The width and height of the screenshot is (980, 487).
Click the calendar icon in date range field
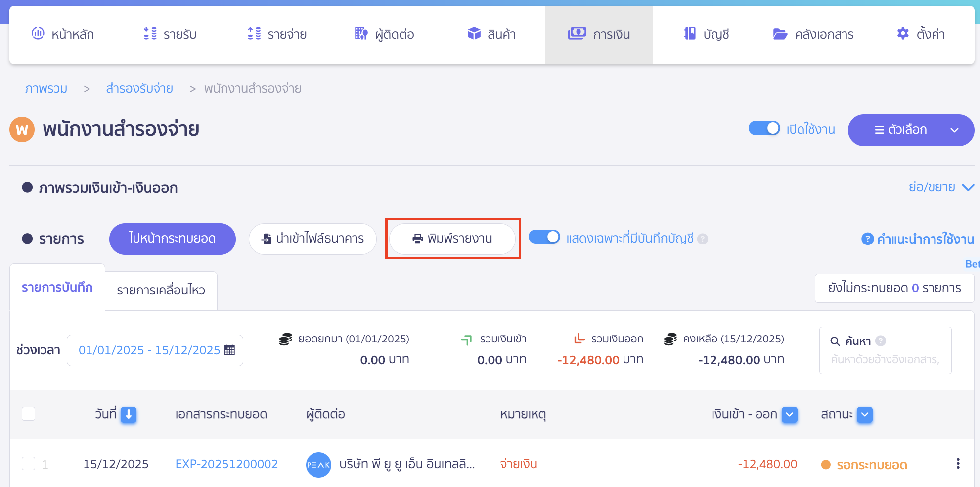(x=229, y=350)
